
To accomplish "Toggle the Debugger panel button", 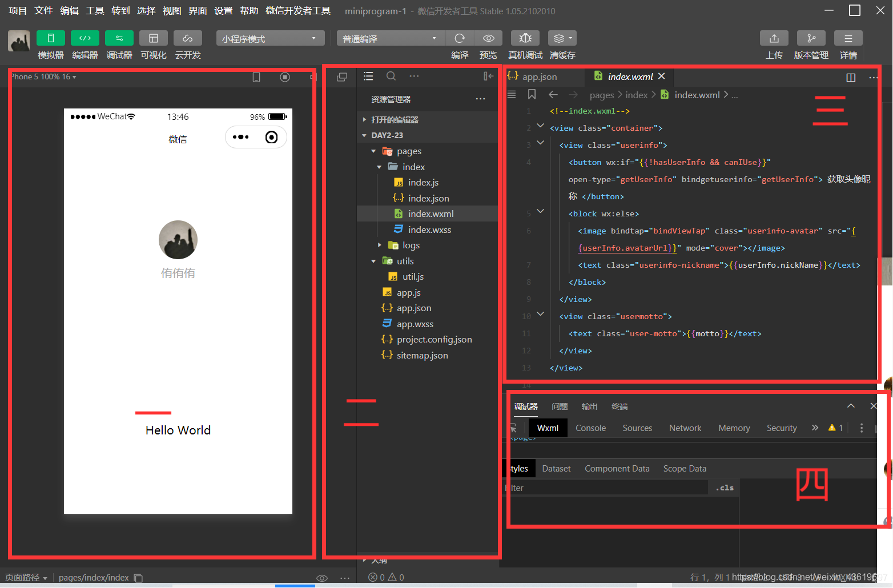I will pyautogui.click(x=119, y=38).
